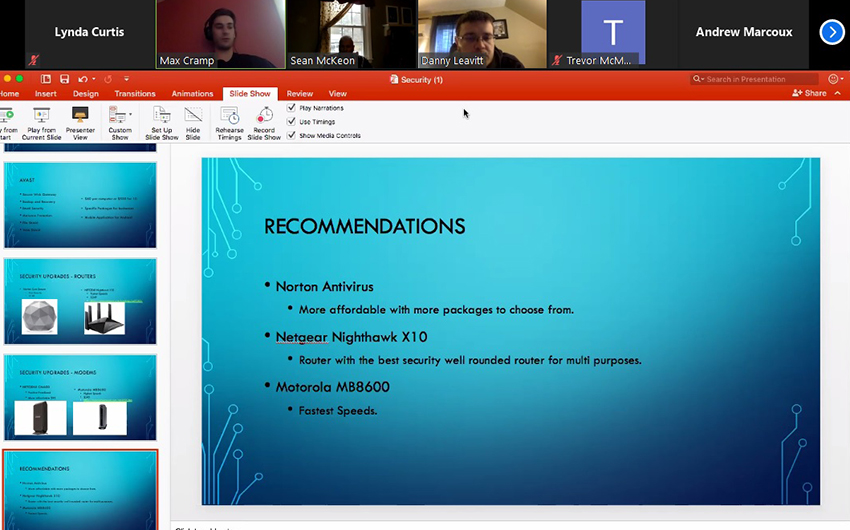This screenshot has height=530, width=850.
Task: Select the Avast slide thumbnail
Action: pos(80,205)
